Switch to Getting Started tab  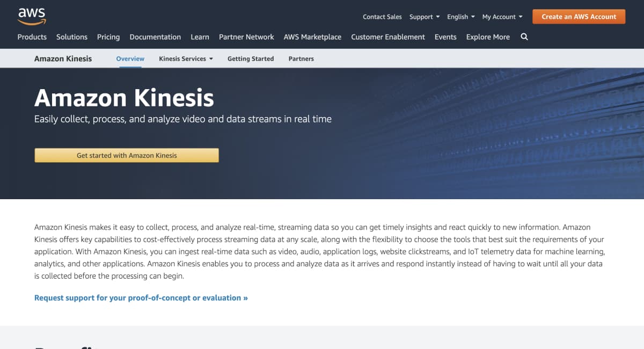[x=251, y=59]
